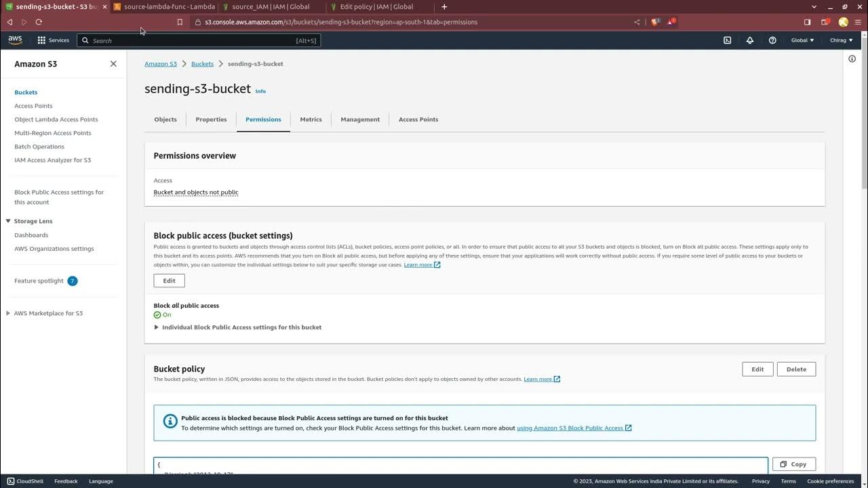
Task: Click the AWS search input field
Action: (199, 41)
